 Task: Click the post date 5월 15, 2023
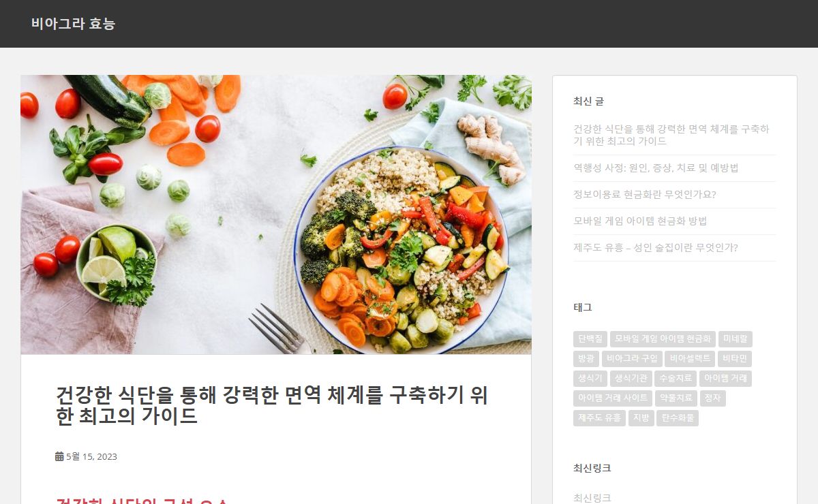(x=91, y=456)
